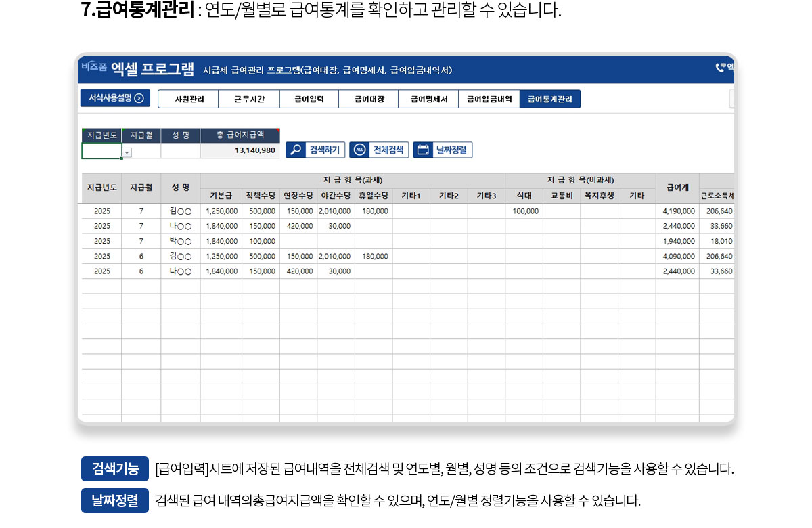Click the 총 급여지급액 value 13,140,980
This screenshot has width=812, height=528.
tap(240, 150)
